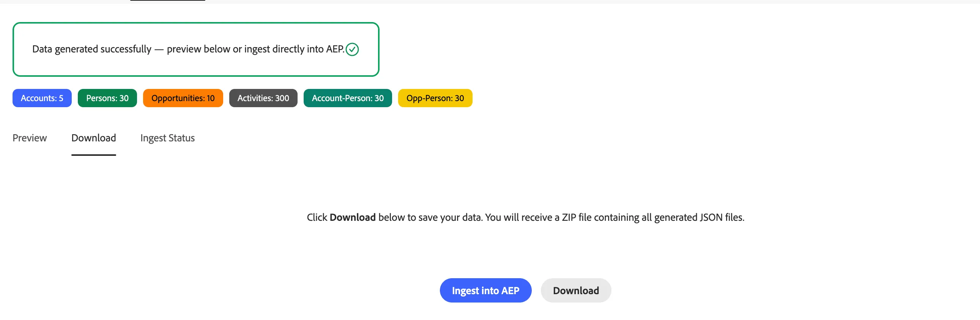Click the gray Download button
Viewport: 980px width, 320px height.
click(576, 291)
